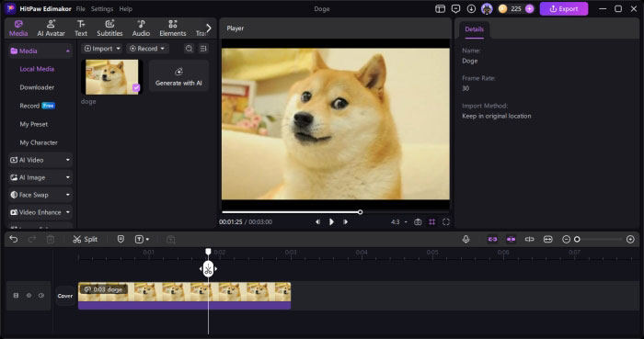Open My Preset

coord(34,124)
